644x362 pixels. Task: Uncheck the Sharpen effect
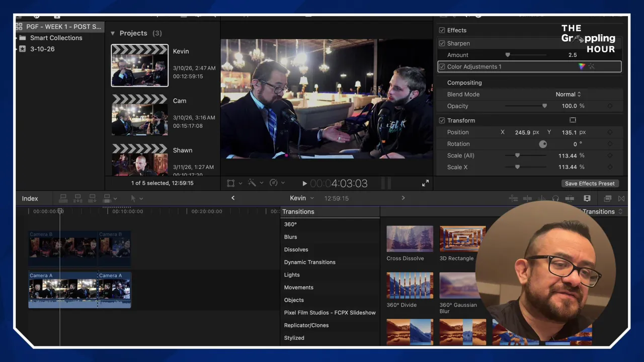[442, 43]
